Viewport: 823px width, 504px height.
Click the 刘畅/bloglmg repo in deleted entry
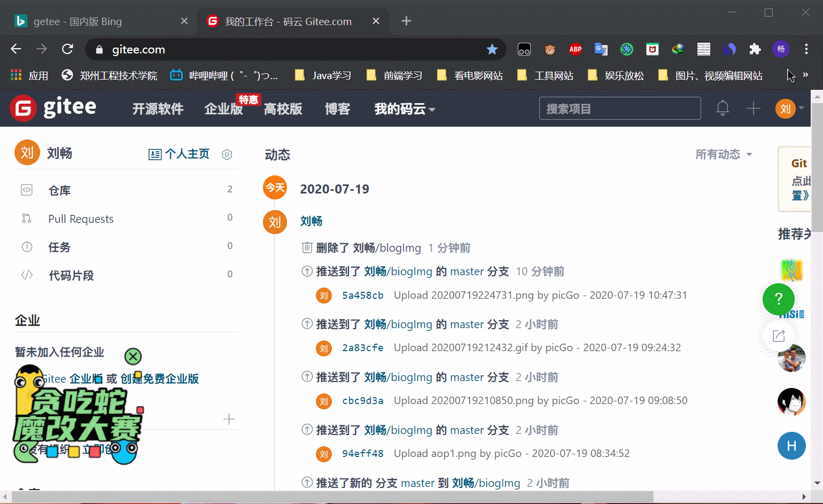pos(387,248)
